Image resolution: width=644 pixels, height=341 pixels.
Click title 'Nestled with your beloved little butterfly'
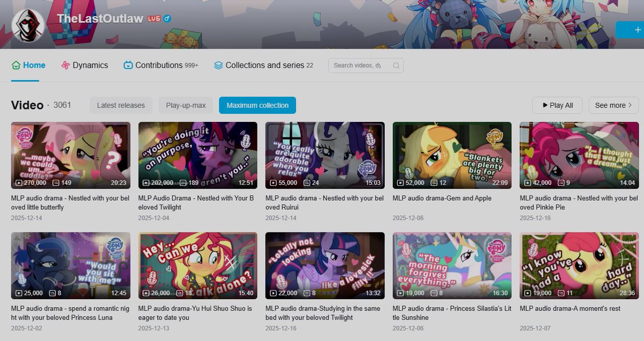coord(70,202)
